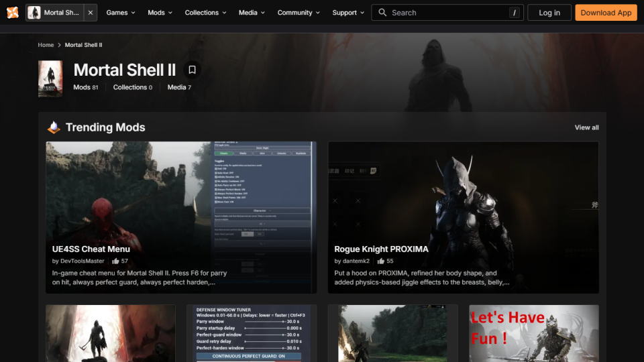The image size is (644, 362).
Task: Open the Mortal Shell II cover art
Action: tap(50, 78)
